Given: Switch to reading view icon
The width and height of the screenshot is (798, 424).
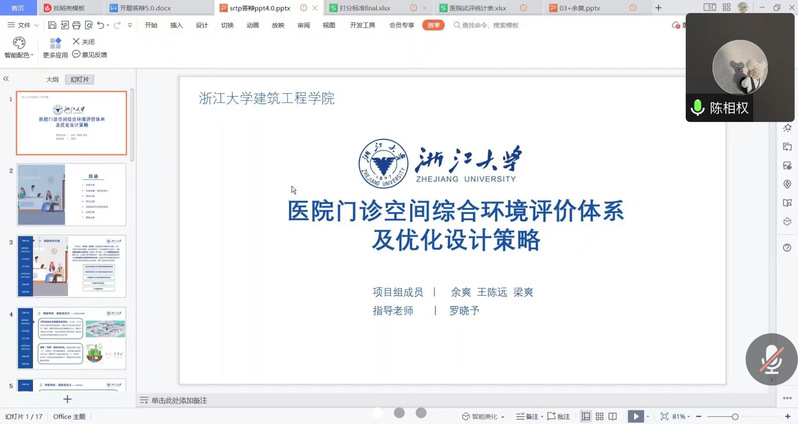Looking at the screenshot, I should point(613,416).
